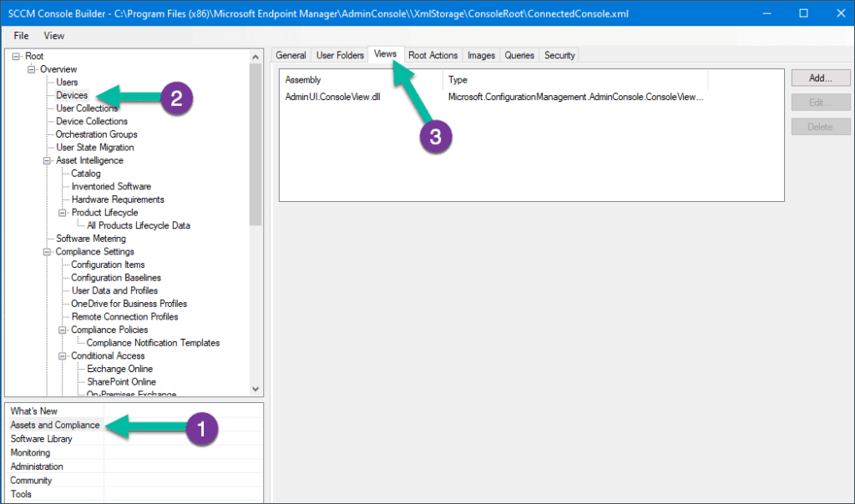Maximize the SCCM Console Builder window

803,13
